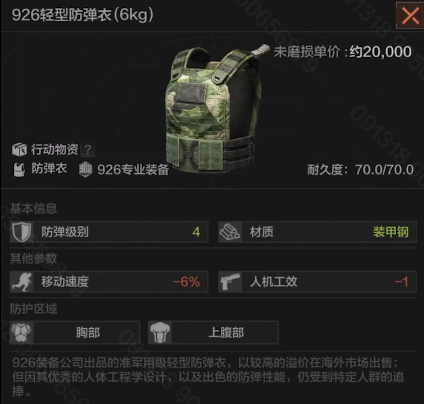Click the 材质 metal ingots icon
This screenshot has height=404, width=424.
230,232
